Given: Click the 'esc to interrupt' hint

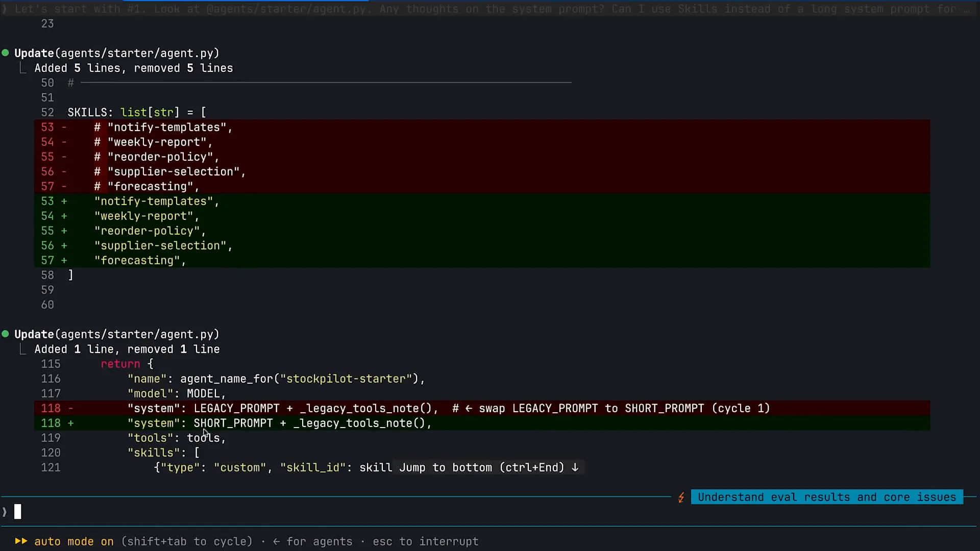Looking at the screenshot, I should 426,541.
